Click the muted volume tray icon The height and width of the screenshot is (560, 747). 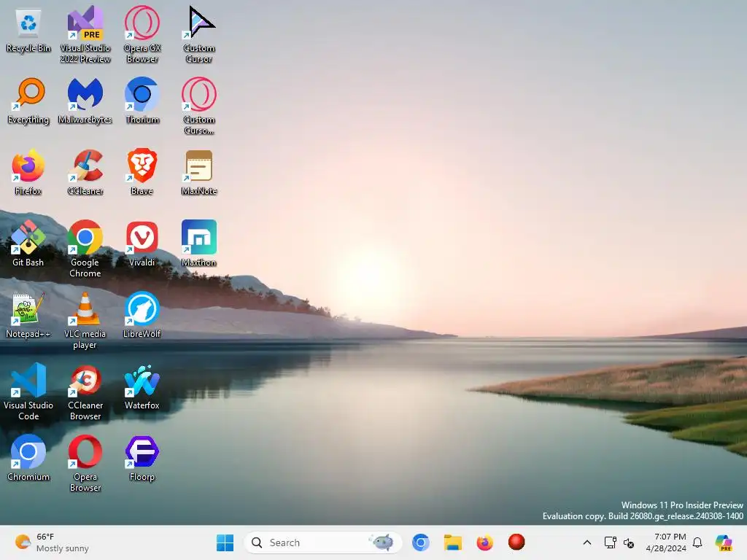[629, 542]
